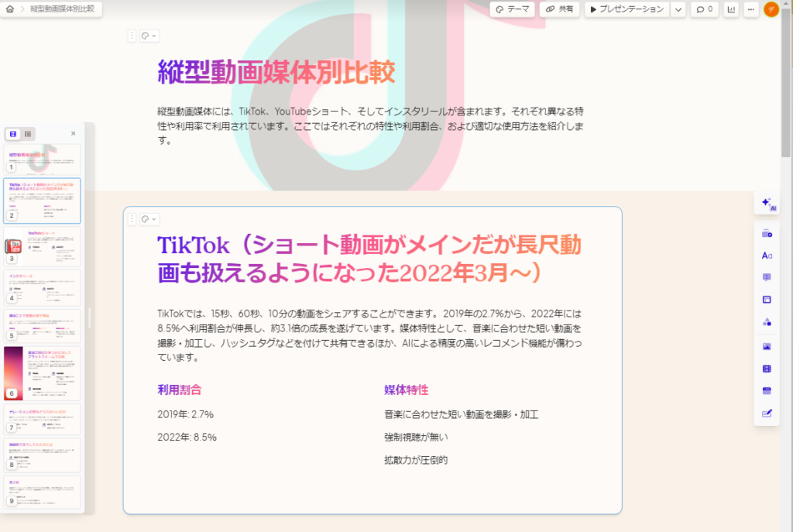This screenshot has height=532, width=793.
Task: Open the TikTok card drag handle menu
Action: pyautogui.click(x=132, y=219)
